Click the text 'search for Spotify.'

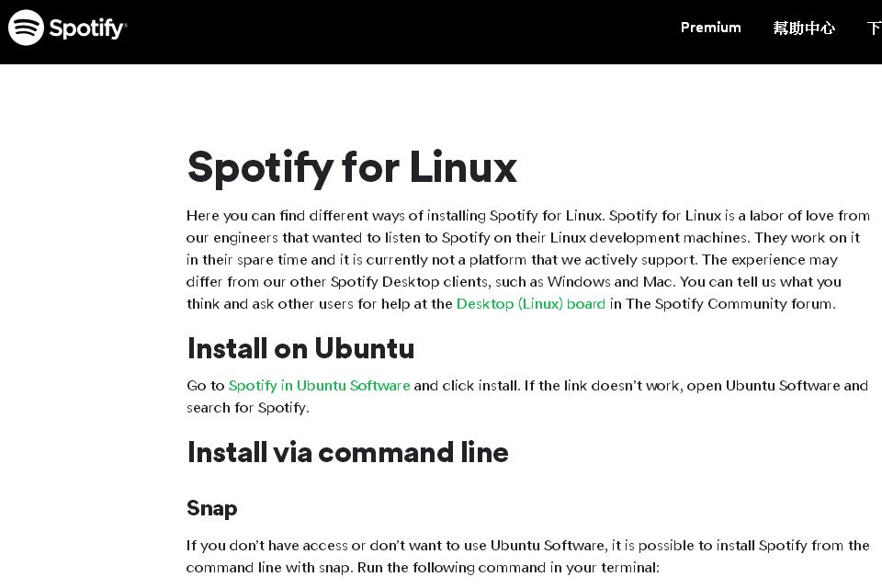pyautogui.click(x=247, y=407)
